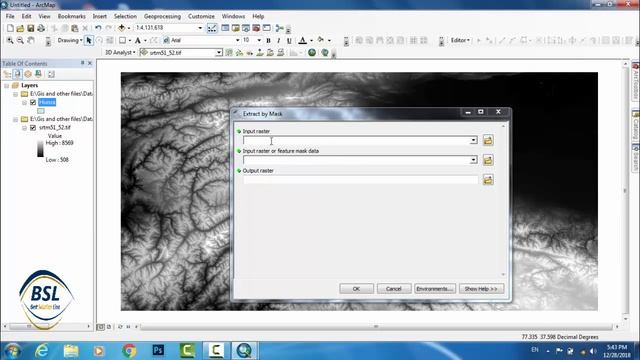Open the ModelBuilder icon

point(279,28)
